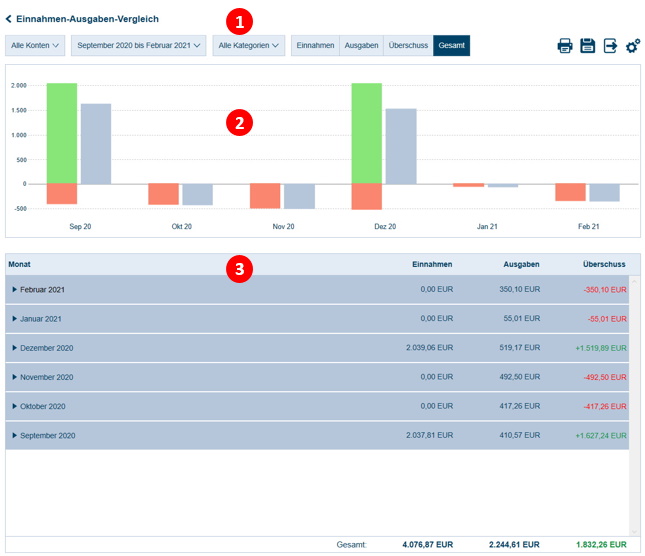Viewport: 645px width, 556px height.
Task: Expand the Dezember 2020 row
Action: 14,348
